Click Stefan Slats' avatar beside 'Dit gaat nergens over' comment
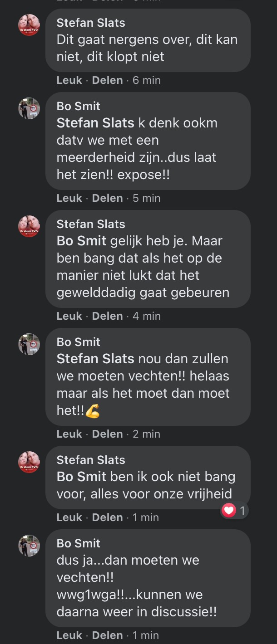The width and height of the screenshot is (277, 644). pyautogui.click(x=29, y=25)
